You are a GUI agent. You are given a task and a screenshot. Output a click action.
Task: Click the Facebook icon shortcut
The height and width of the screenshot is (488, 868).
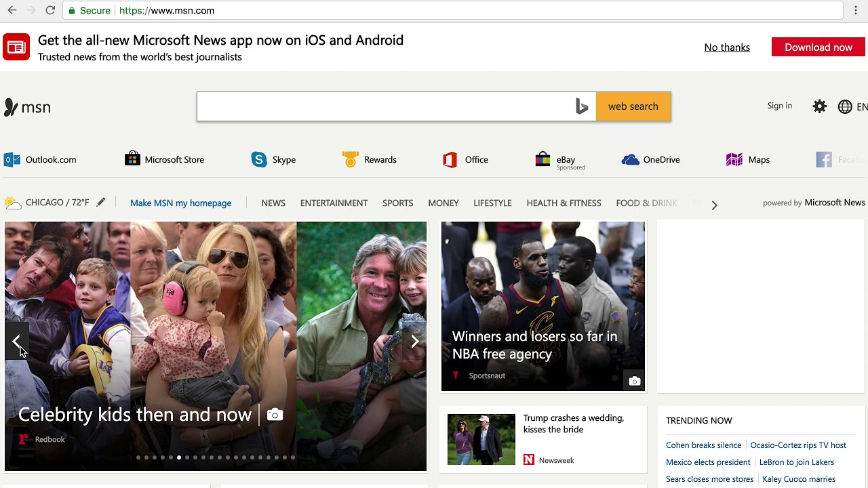[824, 159]
